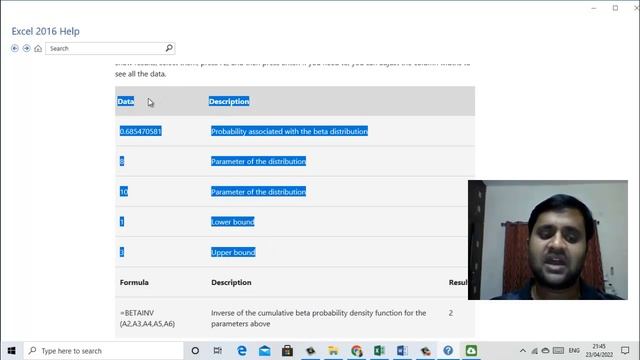Click the ENG language indicator
Image resolution: width=640 pixels, height=360 pixels.
click(x=574, y=351)
